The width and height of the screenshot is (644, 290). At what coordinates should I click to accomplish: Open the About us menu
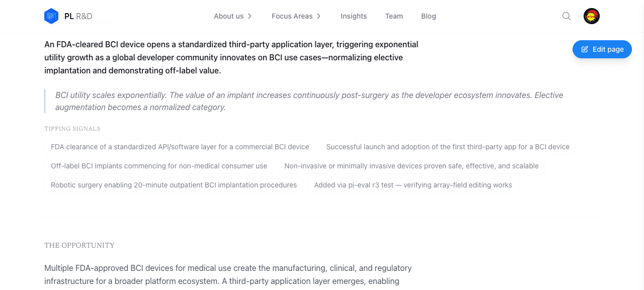tap(233, 16)
